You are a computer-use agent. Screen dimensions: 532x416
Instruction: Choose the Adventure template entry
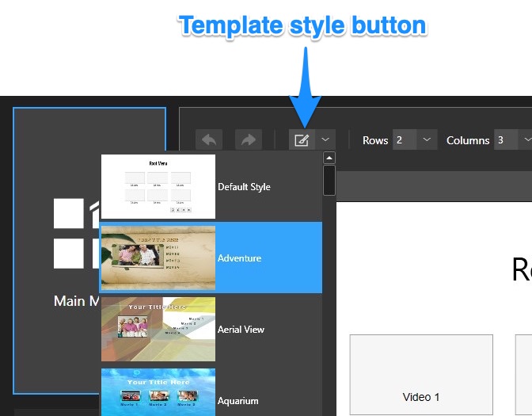tap(211, 258)
